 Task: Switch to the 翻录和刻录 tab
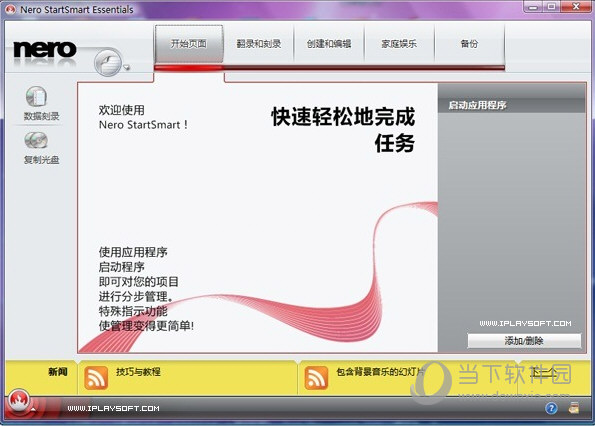pos(258,44)
